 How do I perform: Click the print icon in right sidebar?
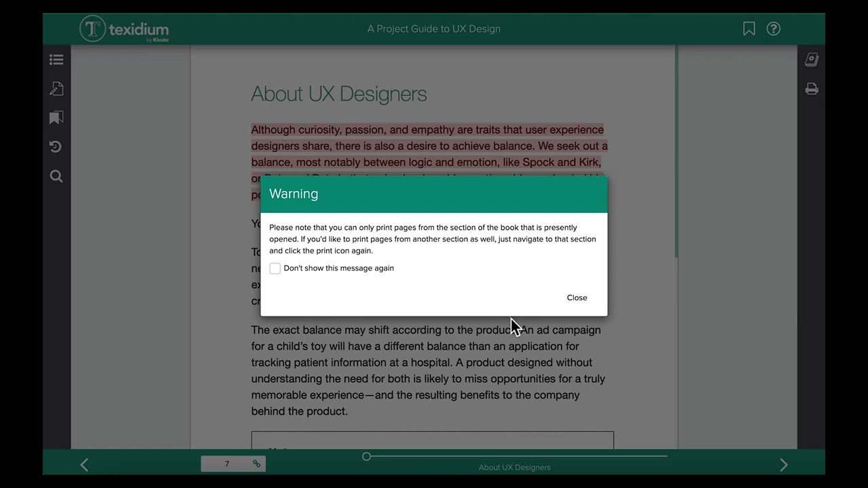812,89
